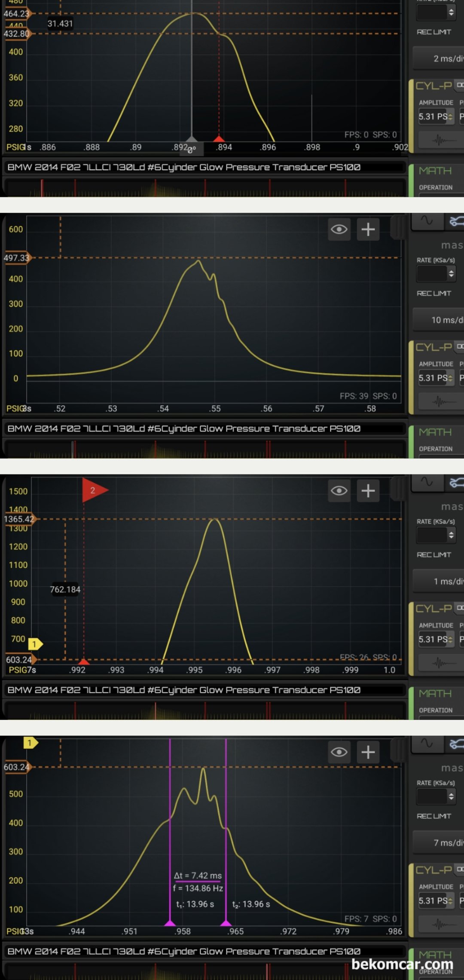Click the 7 ms/div timebase button
The width and height of the screenshot is (464, 980).
[x=439, y=842]
